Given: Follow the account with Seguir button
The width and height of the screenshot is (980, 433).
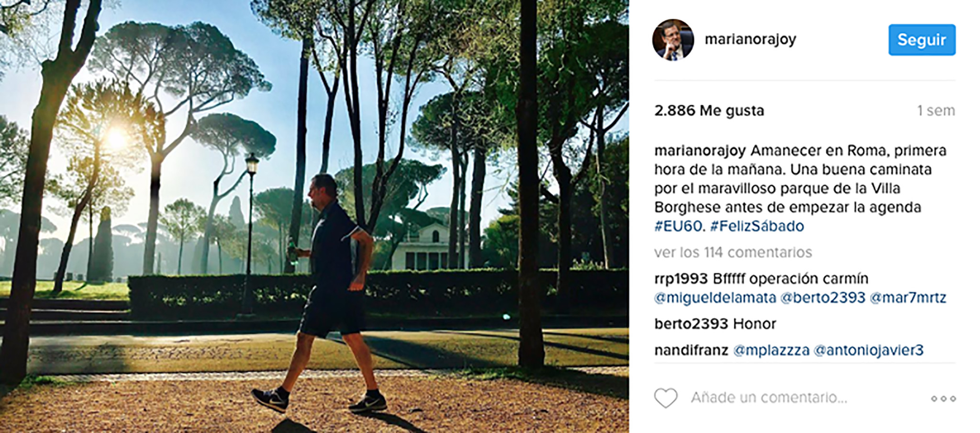Looking at the screenshot, I should click(x=922, y=40).
